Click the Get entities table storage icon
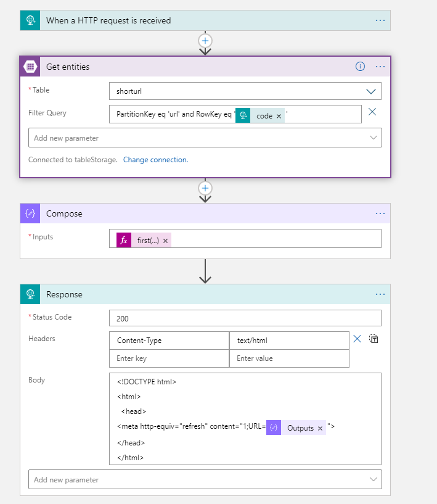Screen dimensions: 437x504 [x=30, y=67]
